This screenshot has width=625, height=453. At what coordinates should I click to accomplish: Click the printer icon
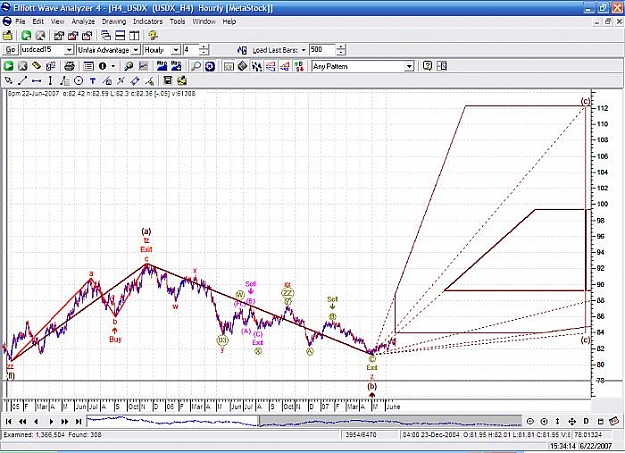tap(69, 66)
